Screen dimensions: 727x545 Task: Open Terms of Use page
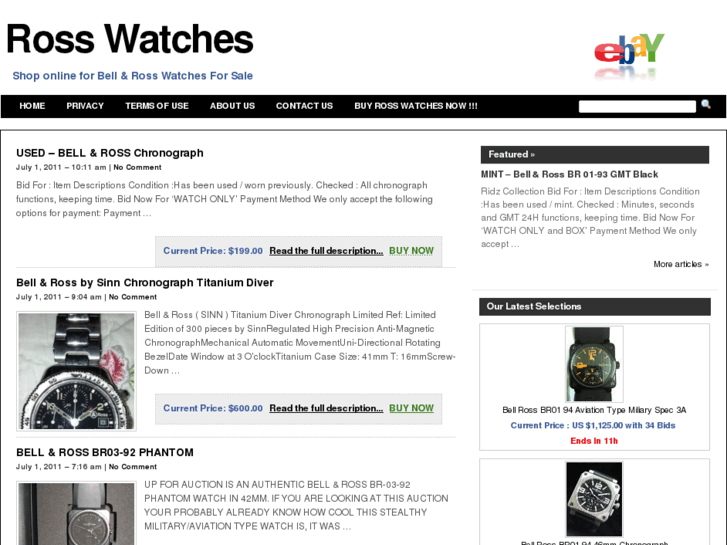[157, 106]
